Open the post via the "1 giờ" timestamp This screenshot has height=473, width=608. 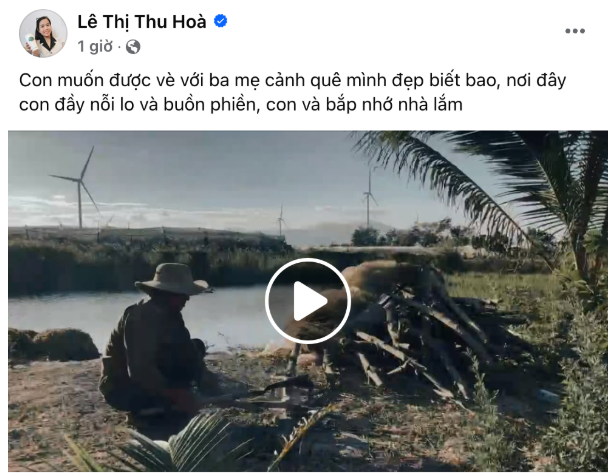tap(95, 47)
